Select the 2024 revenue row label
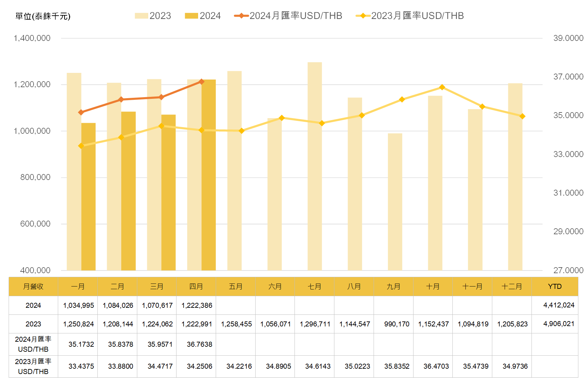588x378 pixels. [33, 305]
